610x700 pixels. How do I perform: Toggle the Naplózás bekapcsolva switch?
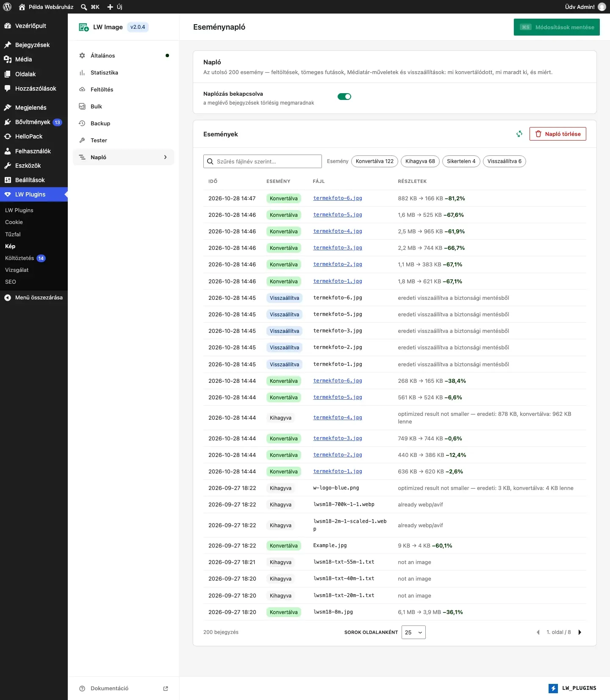click(x=344, y=97)
